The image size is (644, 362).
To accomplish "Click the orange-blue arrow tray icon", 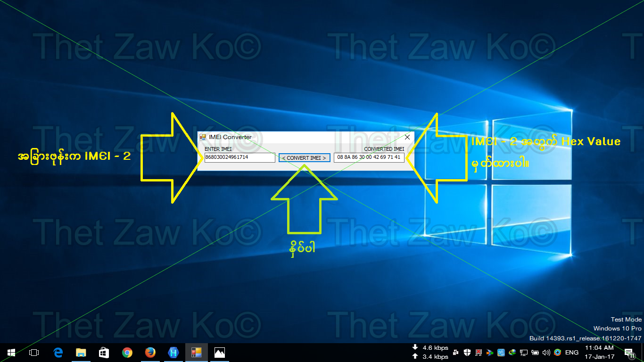I will (x=490, y=353).
